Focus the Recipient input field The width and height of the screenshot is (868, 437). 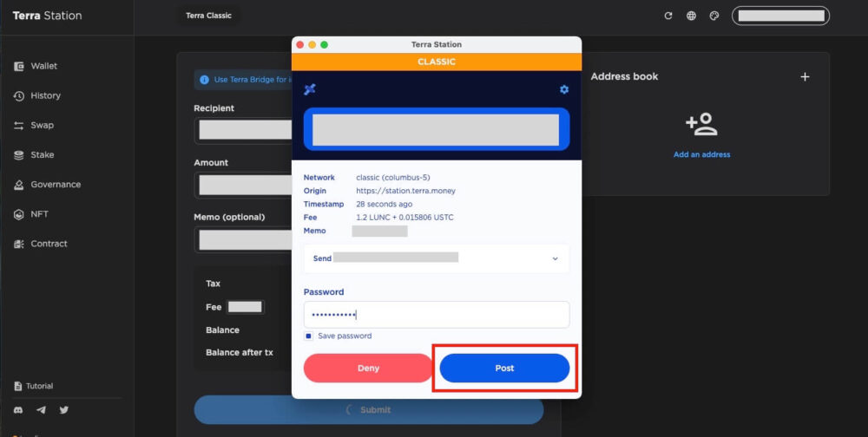[x=244, y=130]
